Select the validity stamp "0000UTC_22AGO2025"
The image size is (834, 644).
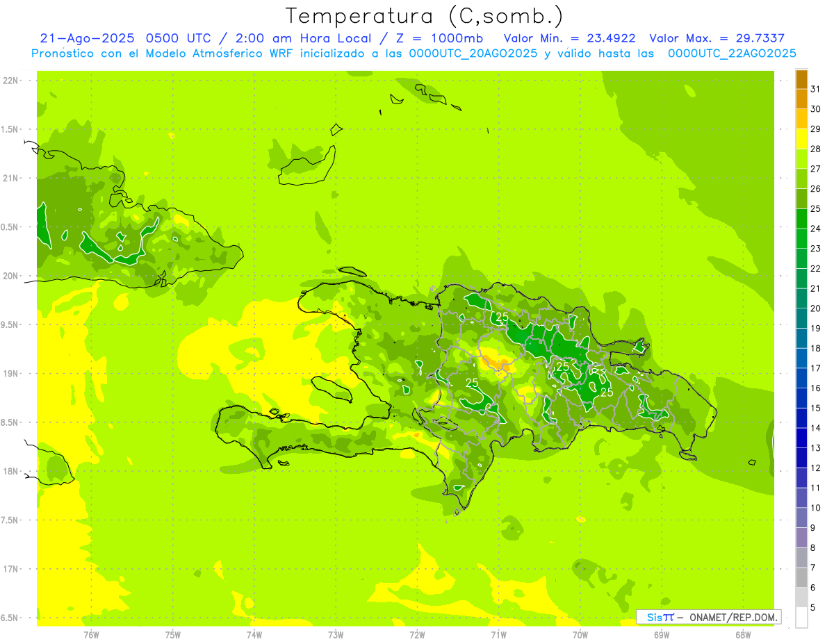(x=732, y=53)
